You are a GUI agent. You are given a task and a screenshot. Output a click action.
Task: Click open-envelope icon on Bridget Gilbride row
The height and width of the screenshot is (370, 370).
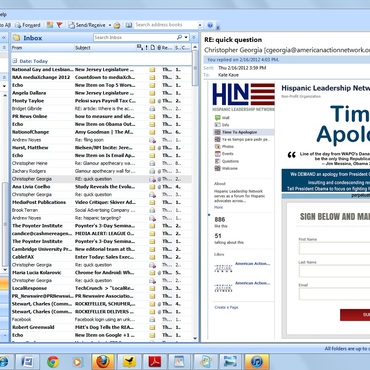click(152, 108)
